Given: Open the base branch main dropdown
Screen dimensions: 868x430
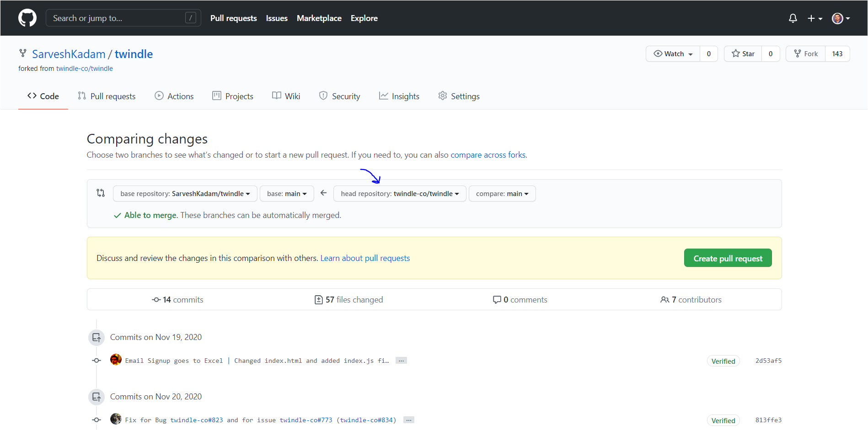Looking at the screenshot, I should click(x=287, y=194).
